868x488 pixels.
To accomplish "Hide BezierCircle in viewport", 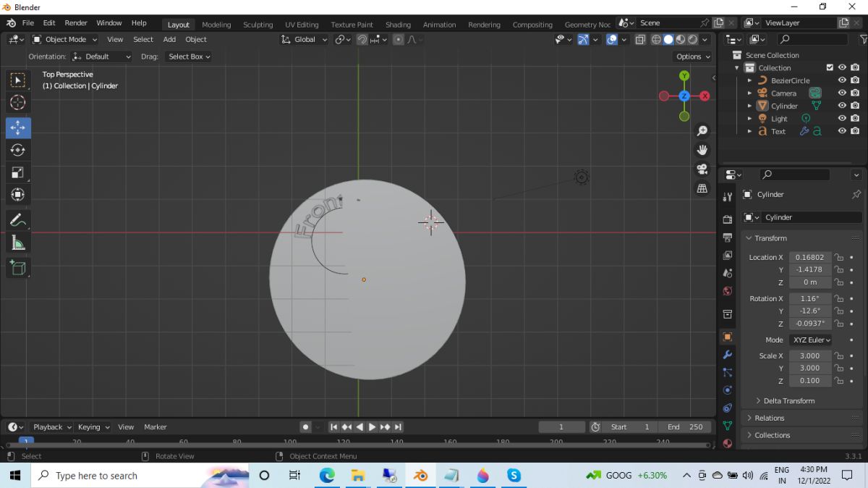I will click(842, 80).
